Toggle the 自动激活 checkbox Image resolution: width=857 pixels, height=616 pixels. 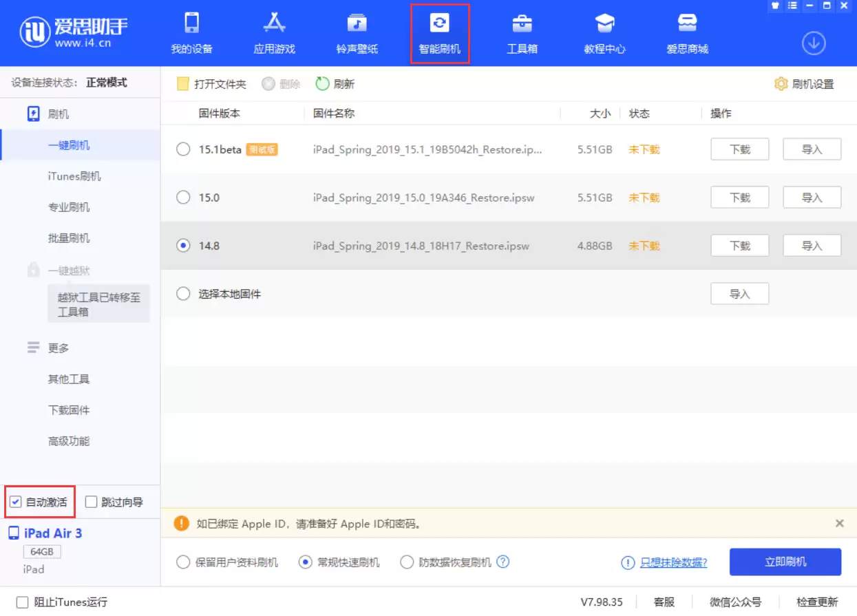click(x=16, y=502)
